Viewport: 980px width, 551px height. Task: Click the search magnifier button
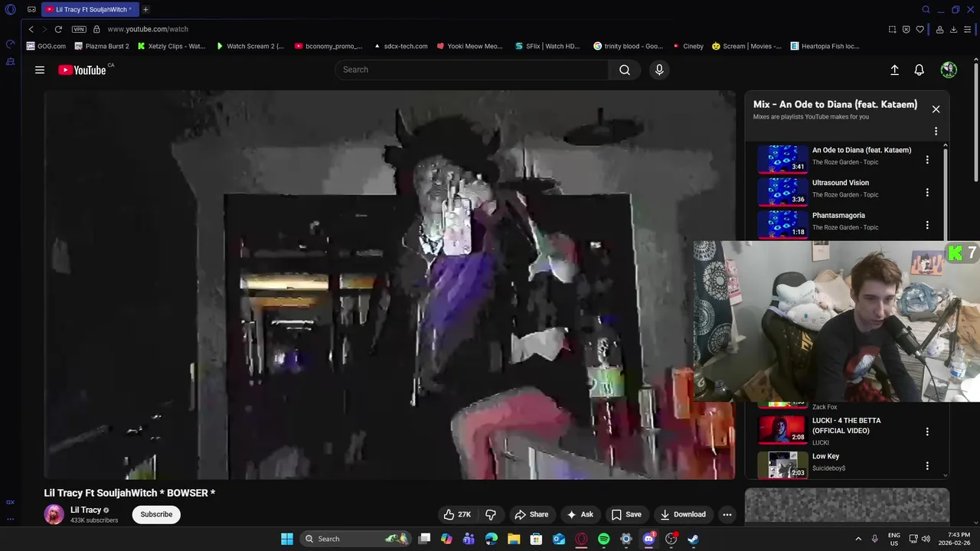(625, 70)
